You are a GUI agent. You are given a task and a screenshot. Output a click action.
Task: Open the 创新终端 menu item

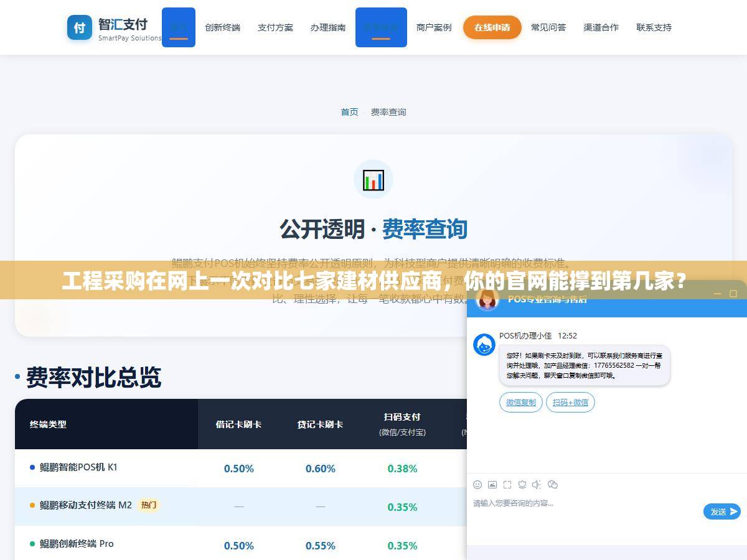coord(222,27)
